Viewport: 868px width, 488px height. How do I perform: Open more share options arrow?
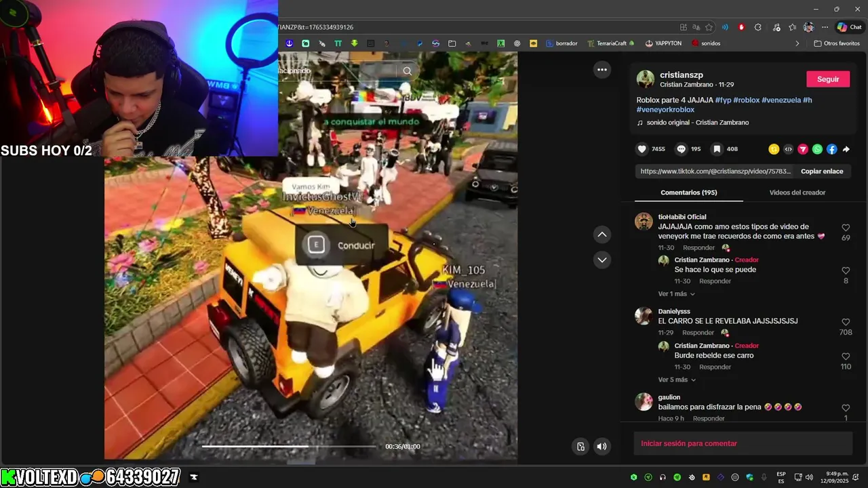pos(846,149)
